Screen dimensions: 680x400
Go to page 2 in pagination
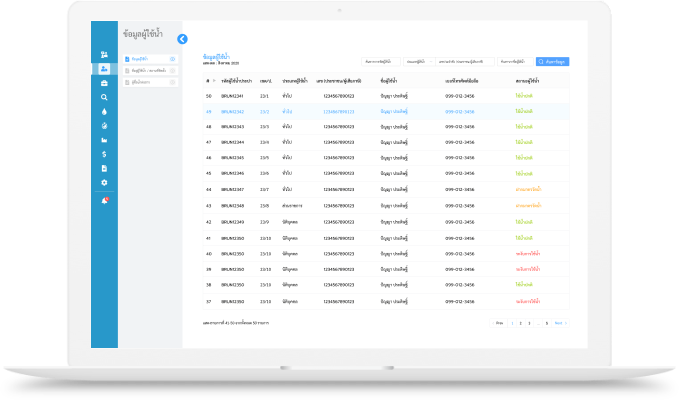(521, 323)
